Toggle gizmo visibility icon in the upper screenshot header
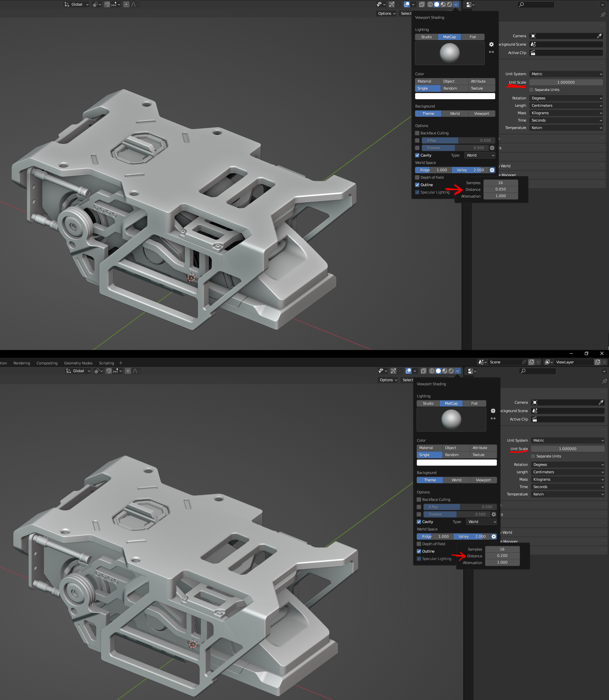The height and width of the screenshot is (700, 609). pyautogui.click(x=392, y=4)
